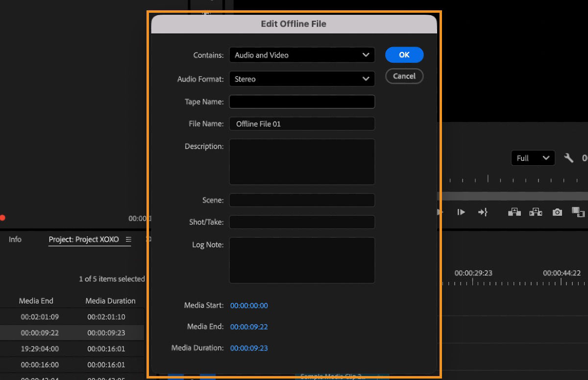The image size is (588, 380).
Task: Switch to the Info tab
Action: click(x=15, y=239)
